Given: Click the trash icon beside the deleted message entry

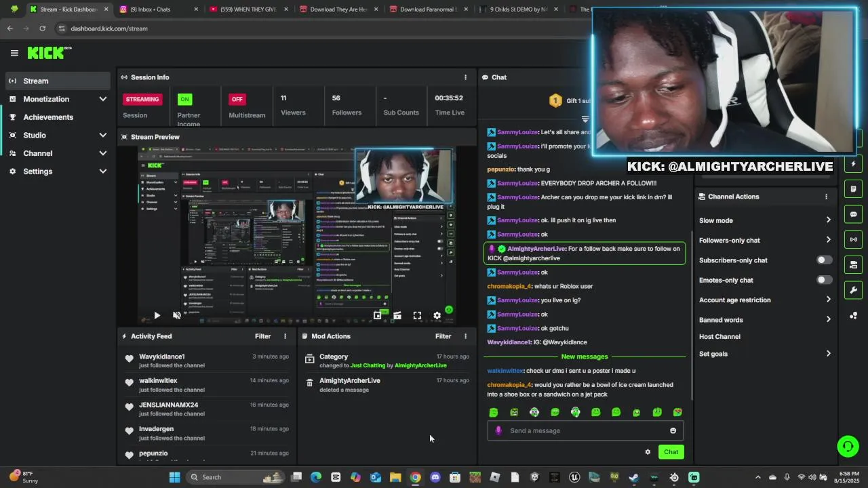Looking at the screenshot, I should (309, 383).
